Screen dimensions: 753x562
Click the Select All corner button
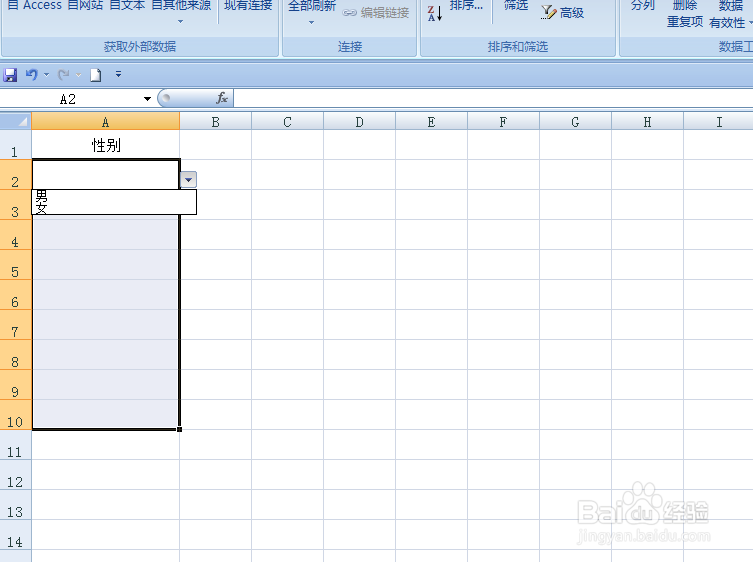point(16,121)
